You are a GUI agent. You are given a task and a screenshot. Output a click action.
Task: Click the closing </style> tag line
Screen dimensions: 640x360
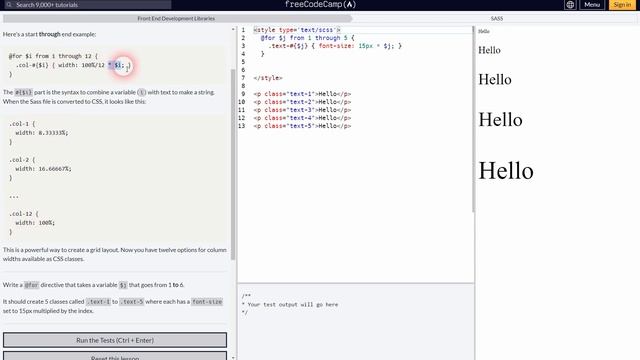click(x=268, y=78)
